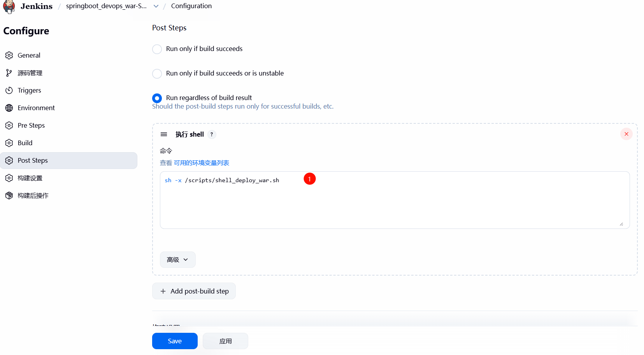
Task: Remove the shell step with red X
Action: [626, 134]
